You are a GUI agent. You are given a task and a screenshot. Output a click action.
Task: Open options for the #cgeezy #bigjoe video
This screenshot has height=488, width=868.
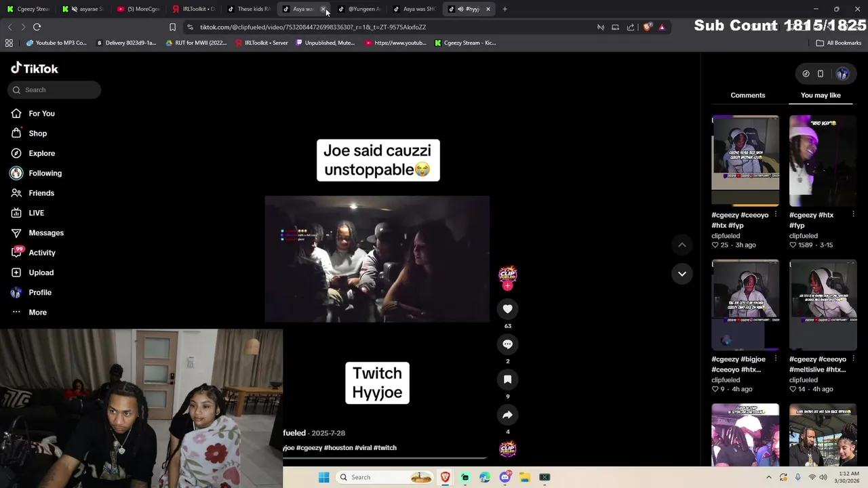[776, 359]
